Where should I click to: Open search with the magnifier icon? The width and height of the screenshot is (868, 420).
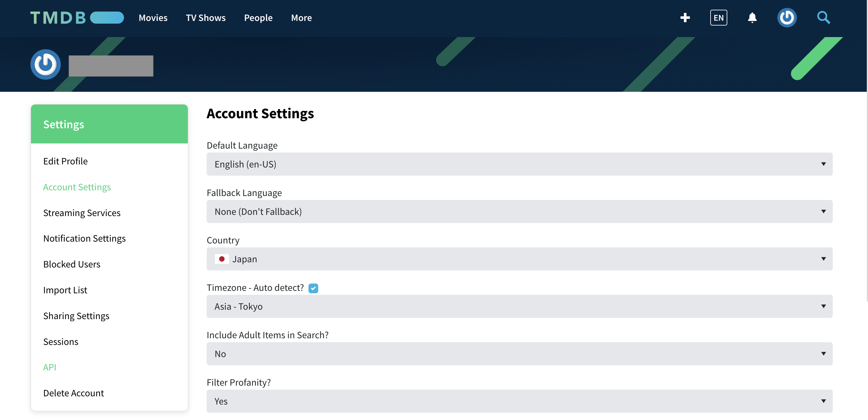tap(823, 18)
